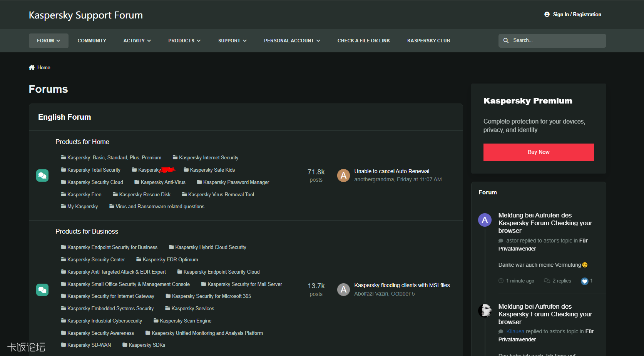This screenshot has width=644, height=356.
Task: Click the Sign In user avatar icon
Action: pos(547,14)
